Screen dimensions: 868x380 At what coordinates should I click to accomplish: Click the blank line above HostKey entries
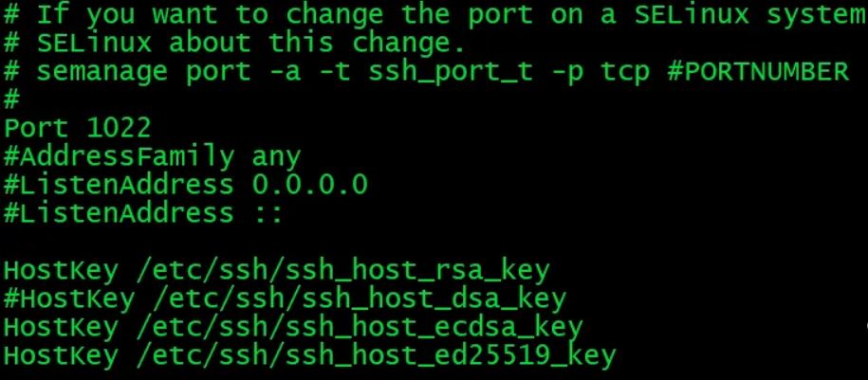pyautogui.click(x=434, y=242)
